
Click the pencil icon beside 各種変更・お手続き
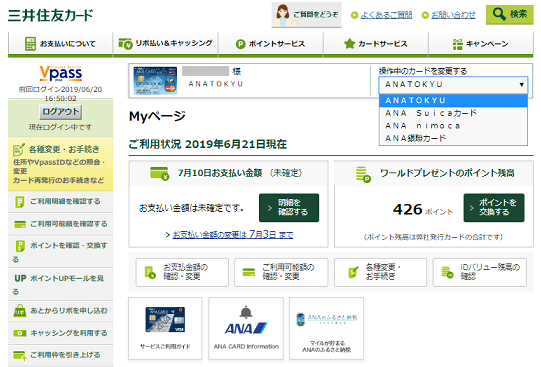click(x=19, y=149)
